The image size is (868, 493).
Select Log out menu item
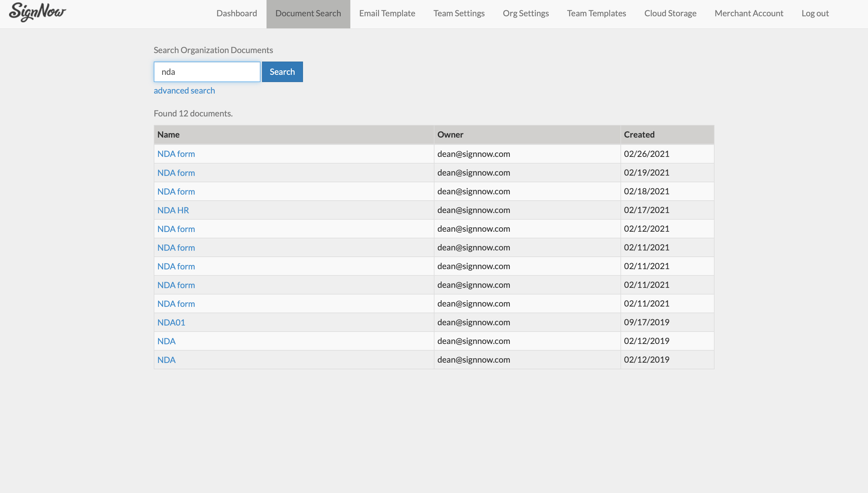815,13
